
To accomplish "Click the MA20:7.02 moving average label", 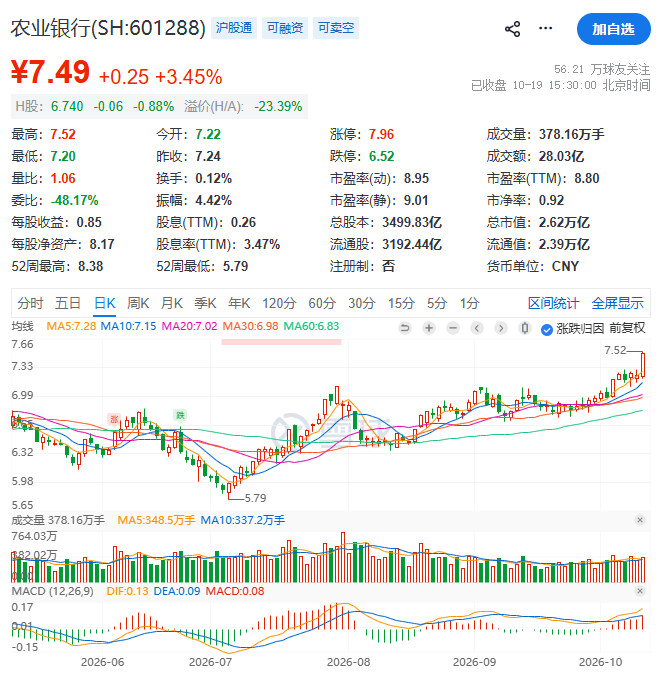I will coord(190,326).
